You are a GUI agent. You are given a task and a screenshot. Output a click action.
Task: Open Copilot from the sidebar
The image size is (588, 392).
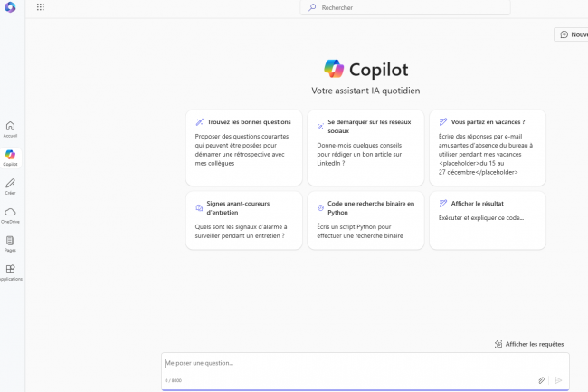tap(10, 158)
